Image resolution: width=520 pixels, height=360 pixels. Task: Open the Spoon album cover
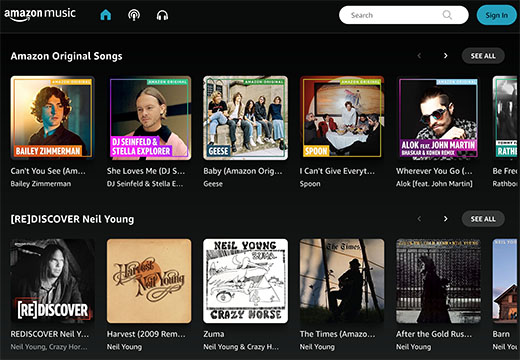click(x=342, y=118)
